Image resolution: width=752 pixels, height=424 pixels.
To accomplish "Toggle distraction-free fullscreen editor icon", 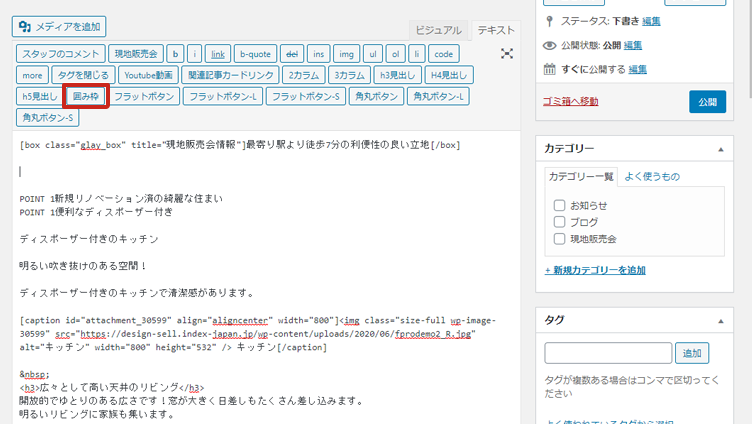I will pos(507,54).
